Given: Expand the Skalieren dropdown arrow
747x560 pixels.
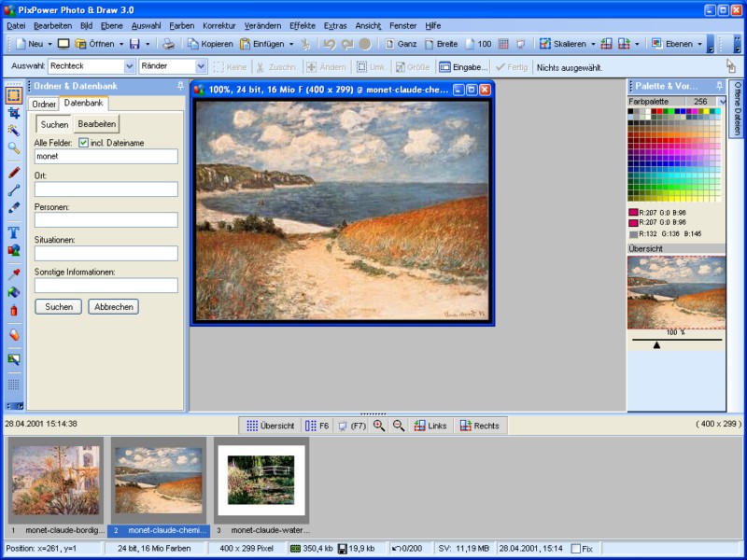Looking at the screenshot, I should pos(593,44).
